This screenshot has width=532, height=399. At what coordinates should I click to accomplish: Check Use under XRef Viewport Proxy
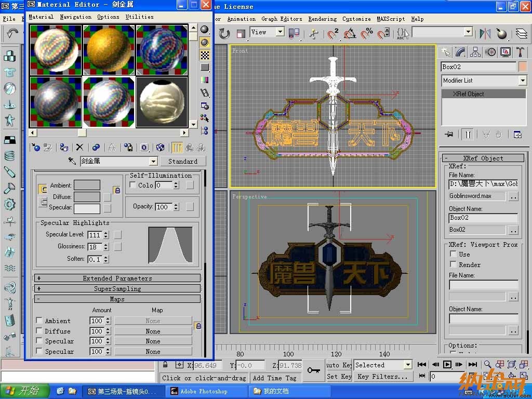(x=453, y=254)
